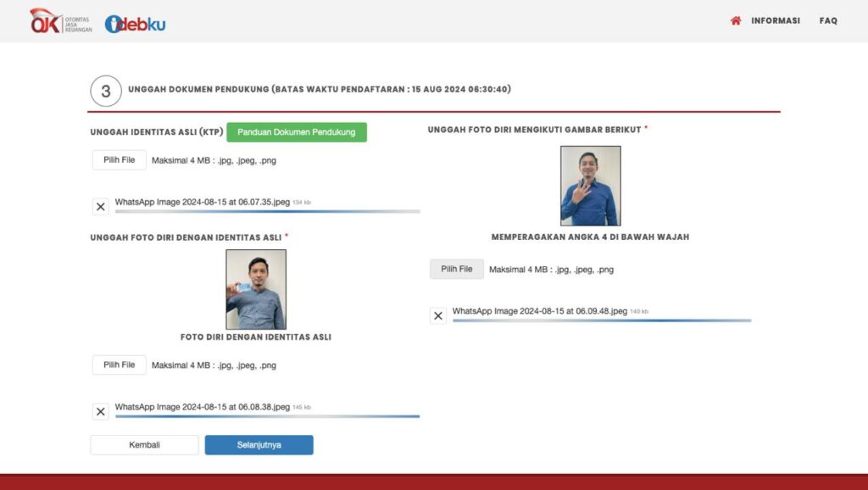The width and height of the screenshot is (868, 490).
Task: Click progress bar of 06.07.35.jpeg upload
Action: [x=267, y=211]
